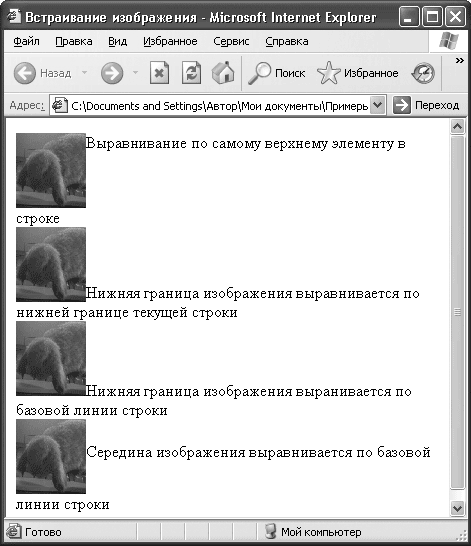Expand the Forward button dropdown arrow
The image size is (471, 546).
135,73
